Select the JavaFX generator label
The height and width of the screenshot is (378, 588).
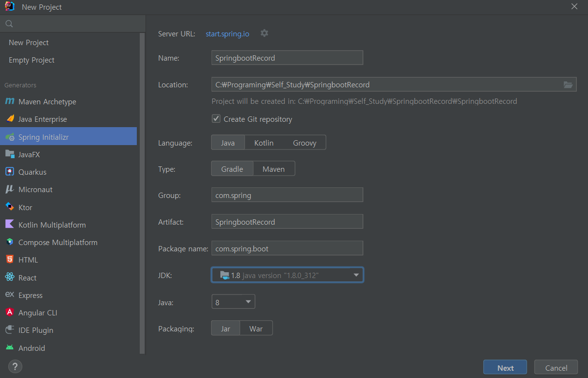click(x=29, y=154)
